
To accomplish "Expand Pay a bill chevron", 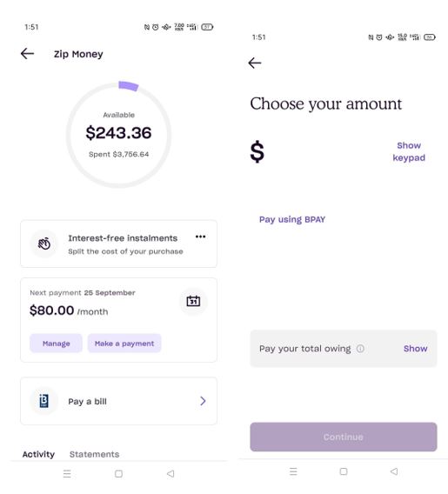I will pos(203,401).
